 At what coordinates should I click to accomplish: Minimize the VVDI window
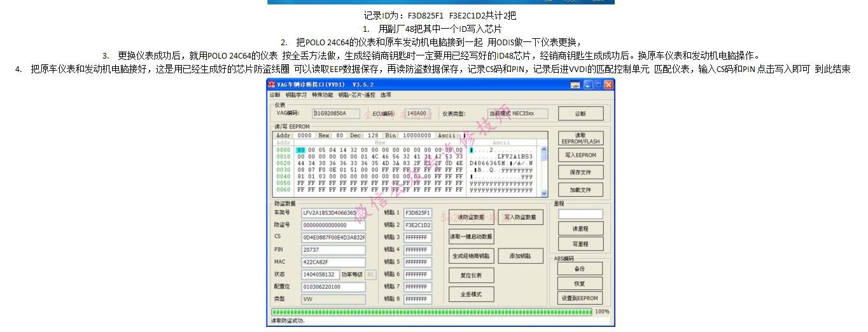click(587, 84)
